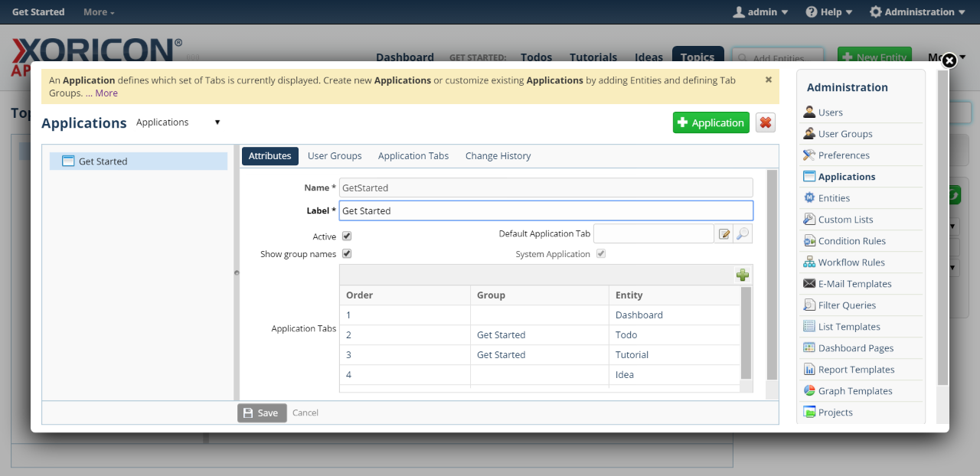Switch to the Change History tab
Image resolution: width=980 pixels, height=476 pixels.
pos(498,156)
